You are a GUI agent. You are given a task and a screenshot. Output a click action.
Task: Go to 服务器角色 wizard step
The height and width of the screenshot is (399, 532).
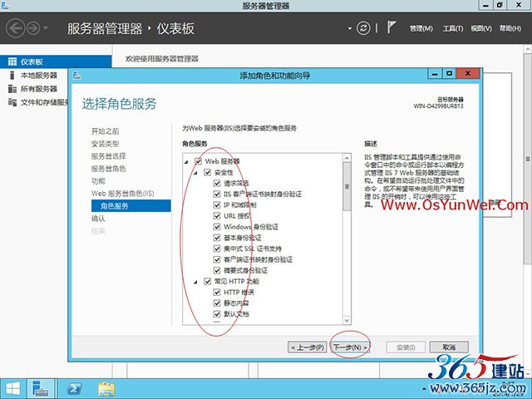tap(109, 169)
